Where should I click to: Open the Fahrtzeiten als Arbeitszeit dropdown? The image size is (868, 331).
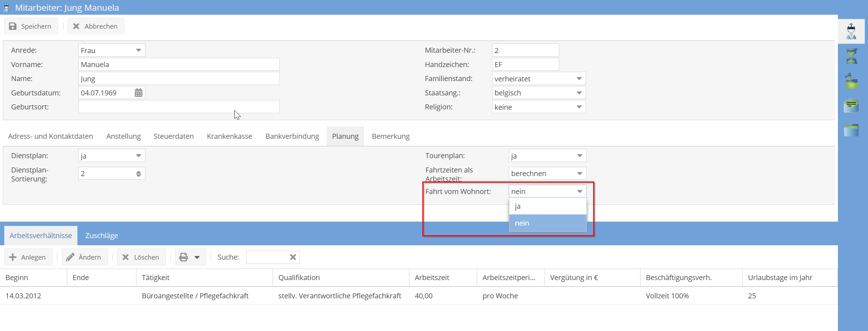pyautogui.click(x=579, y=174)
